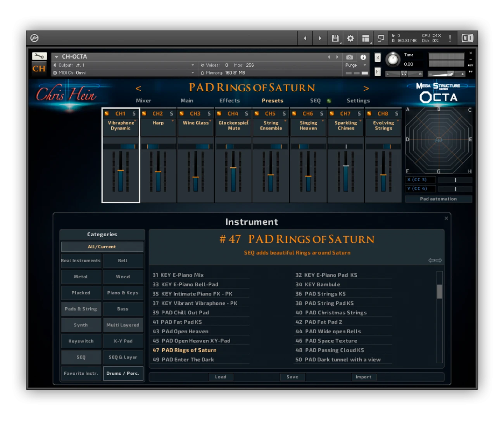504x424 pixels.
Task: Select Drums / Perc. category
Action: [123, 373]
